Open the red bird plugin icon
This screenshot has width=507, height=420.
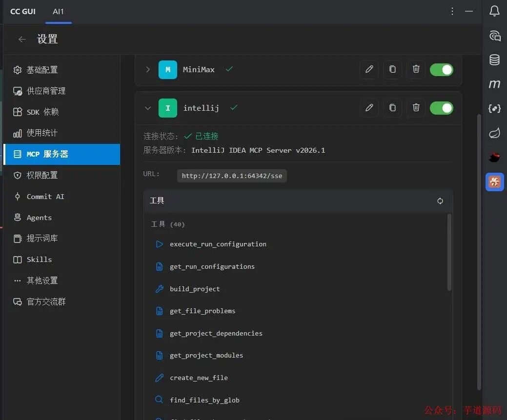(x=494, y=158)
